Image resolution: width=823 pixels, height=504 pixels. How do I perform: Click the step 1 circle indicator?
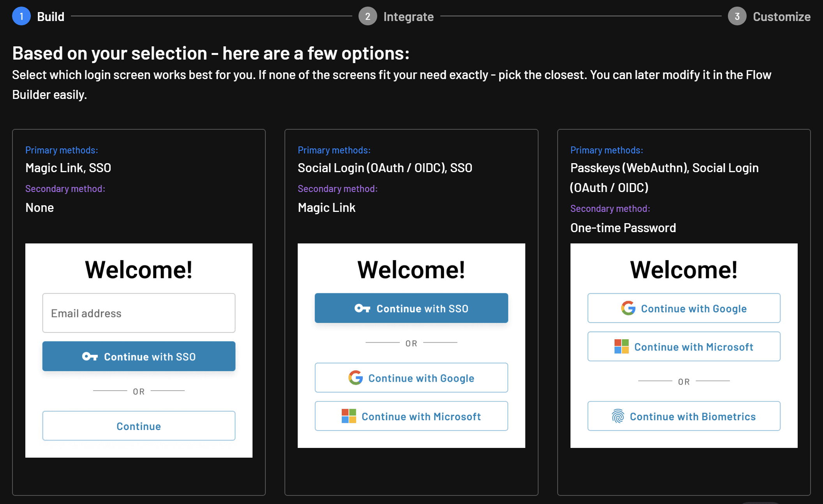tap(21, 16)
